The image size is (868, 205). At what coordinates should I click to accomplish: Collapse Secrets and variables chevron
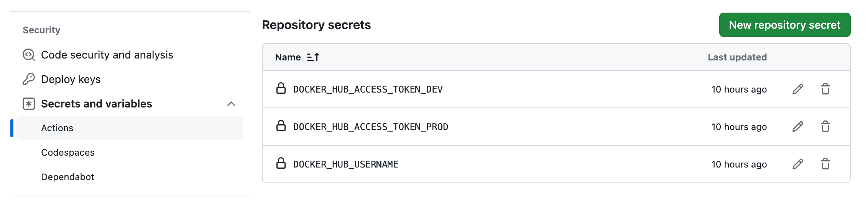pyautogui.click(x=231, y=104)
